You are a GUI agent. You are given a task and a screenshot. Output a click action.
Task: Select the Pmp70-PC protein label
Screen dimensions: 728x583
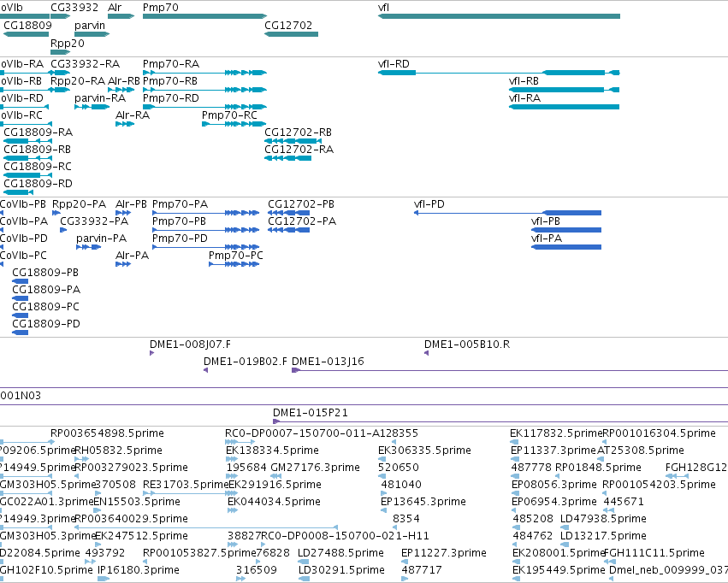point(236,256)
